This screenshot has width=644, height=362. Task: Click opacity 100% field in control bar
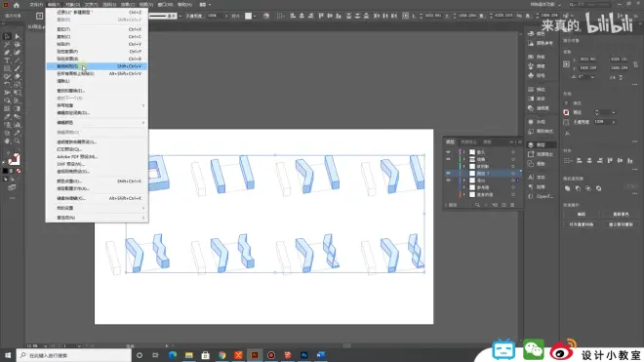(214, 16)
